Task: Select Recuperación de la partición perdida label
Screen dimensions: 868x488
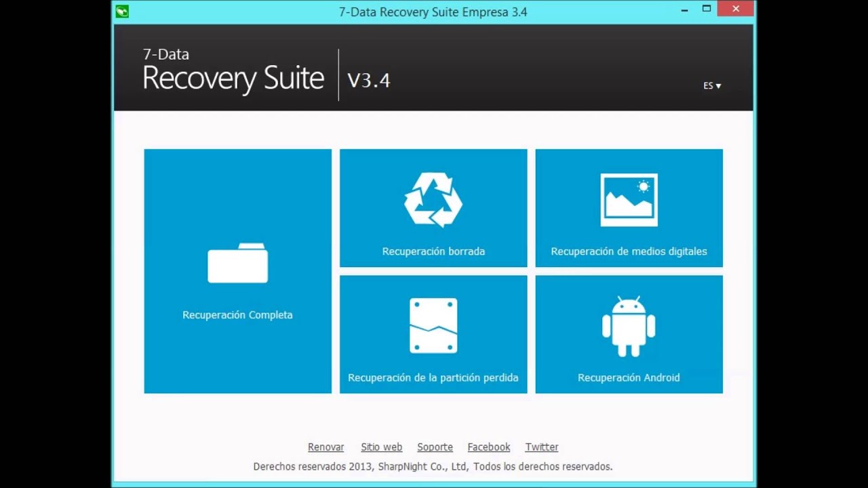Action: coord(433,378)
